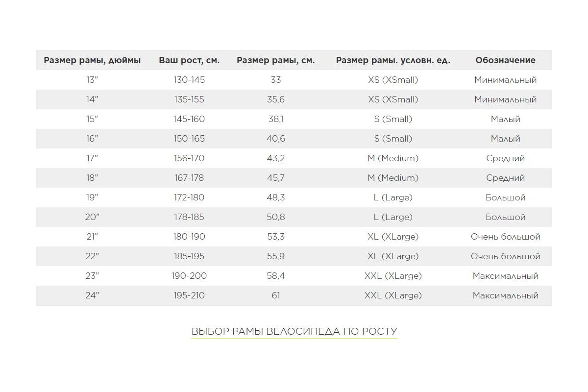
Task: Select the height range '185-195'
Action: pyautogui.click(x=189, y=256)
